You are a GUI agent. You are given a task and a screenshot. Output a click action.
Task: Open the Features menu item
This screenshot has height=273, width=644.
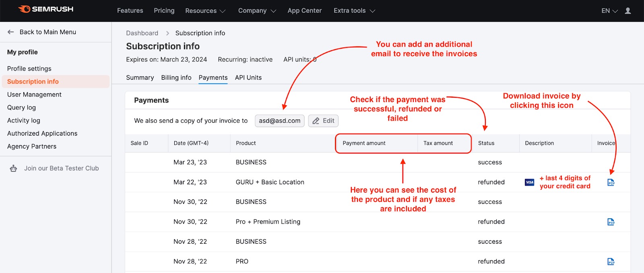click(130, 11)
